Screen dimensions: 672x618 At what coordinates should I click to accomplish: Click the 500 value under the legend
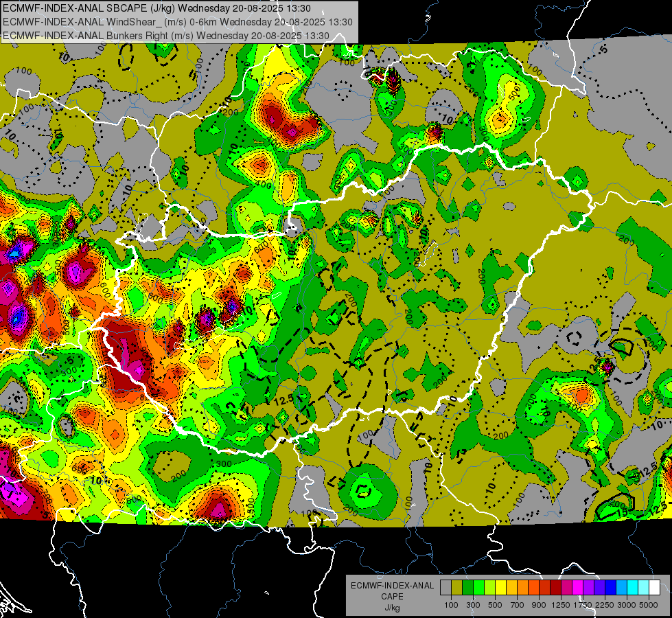(x=495, y=605)
